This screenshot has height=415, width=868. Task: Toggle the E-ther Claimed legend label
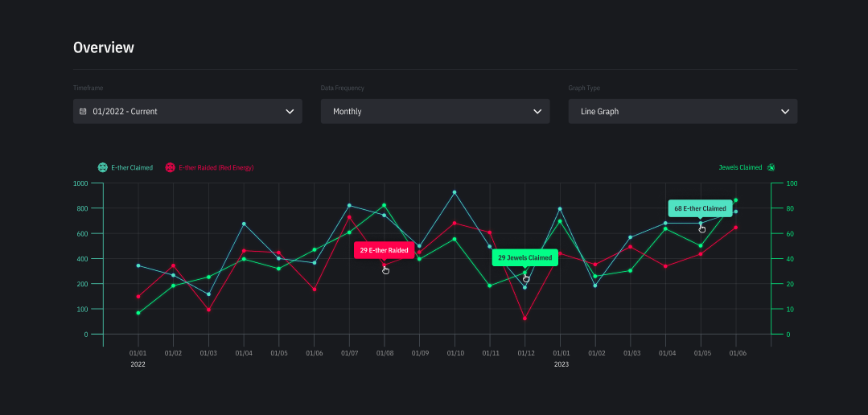(x=132, y=168)
